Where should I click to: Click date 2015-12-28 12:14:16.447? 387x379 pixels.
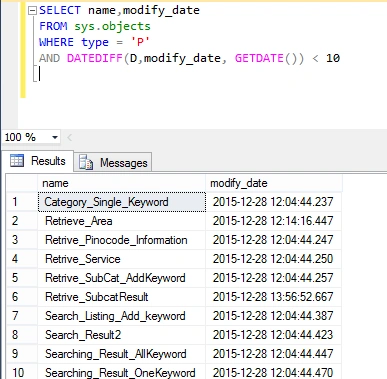pyautogui.click(x=274, y=221)
